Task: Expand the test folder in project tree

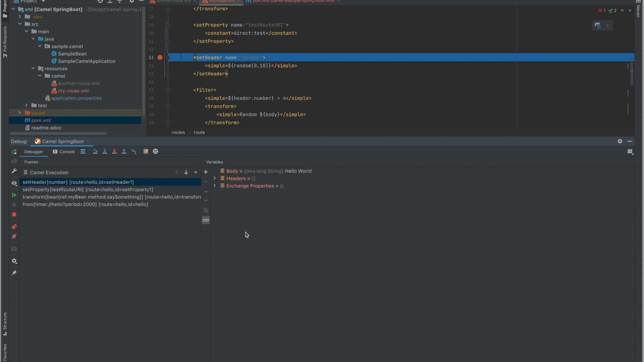Action: [26, 105]
